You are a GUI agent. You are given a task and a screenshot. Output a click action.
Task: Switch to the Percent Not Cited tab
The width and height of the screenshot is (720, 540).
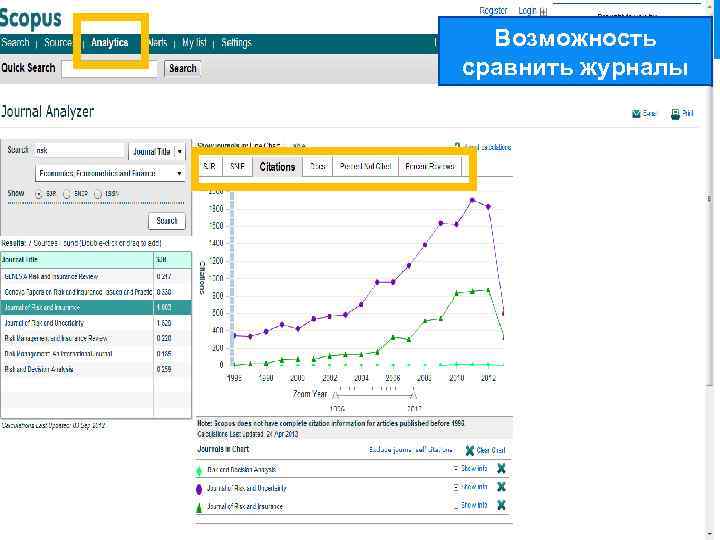click(x=366, y=166)
